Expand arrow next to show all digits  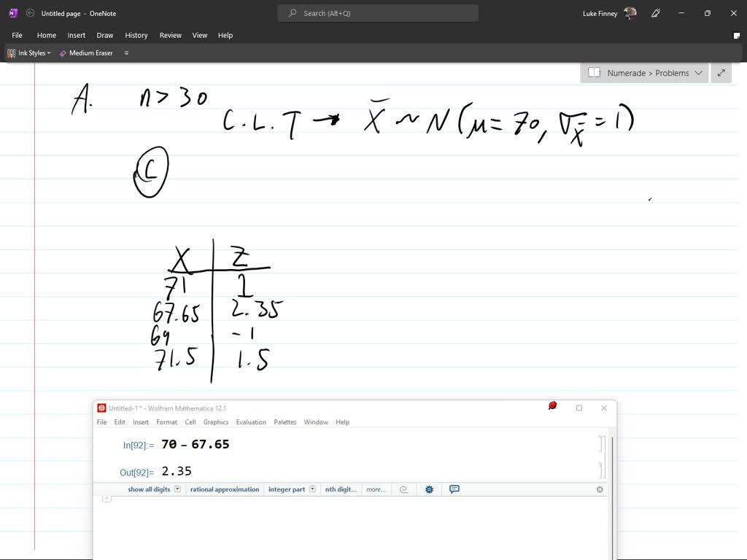click(x=178, y=489)
